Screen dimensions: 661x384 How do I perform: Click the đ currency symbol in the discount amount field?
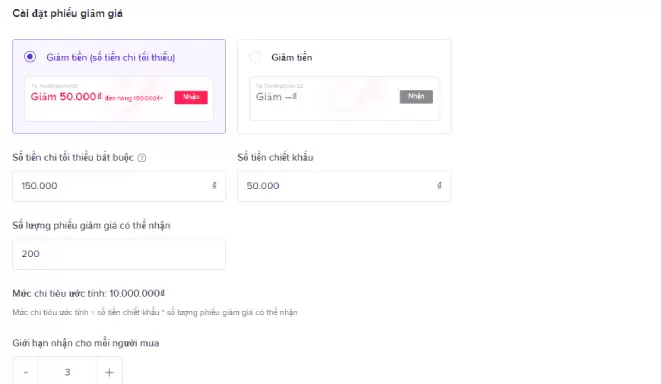click(x=439, y=185)
